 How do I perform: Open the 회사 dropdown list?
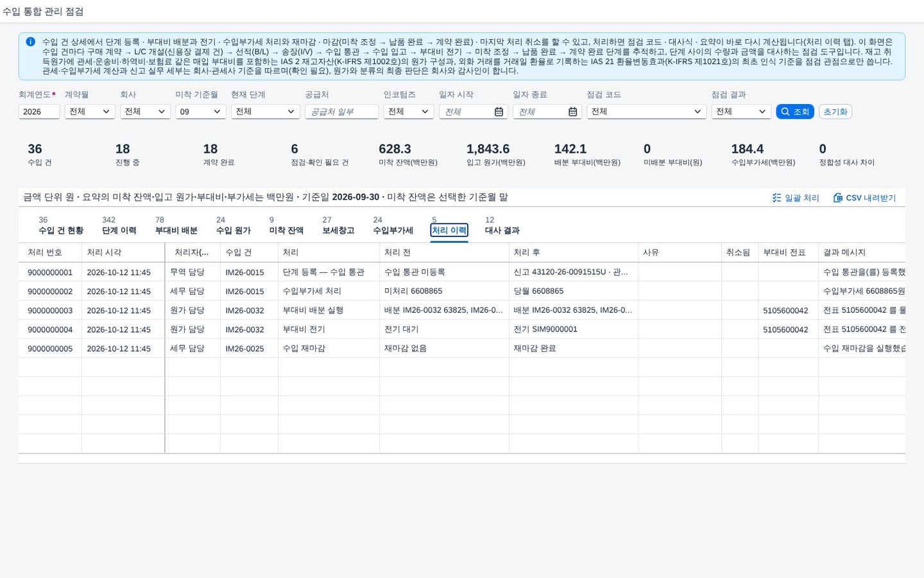click(145, 112)
